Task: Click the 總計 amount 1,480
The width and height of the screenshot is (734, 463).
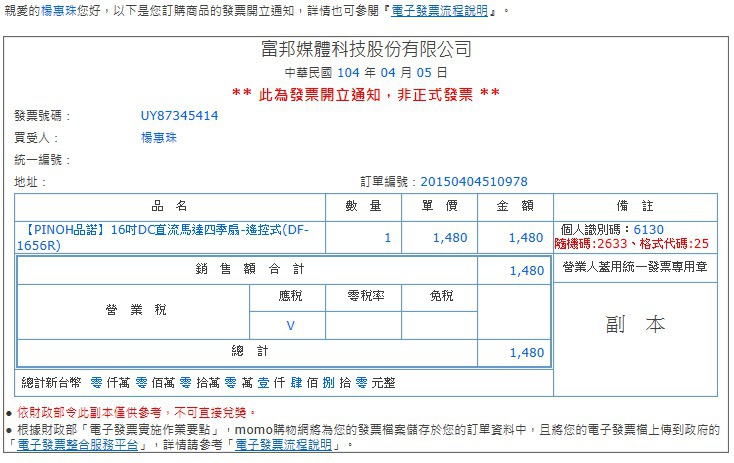Action: pos(527,353)
